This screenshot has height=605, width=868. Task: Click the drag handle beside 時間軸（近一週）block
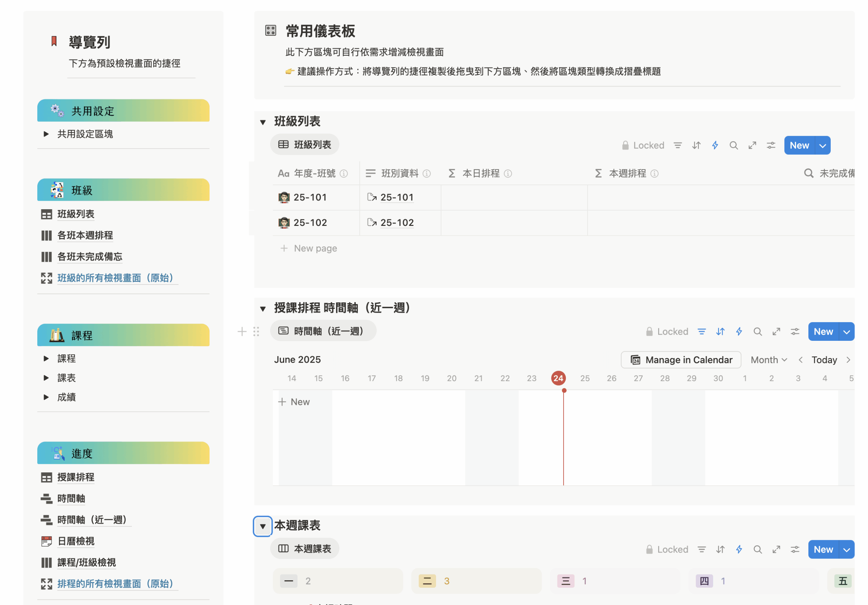(256, 332)
